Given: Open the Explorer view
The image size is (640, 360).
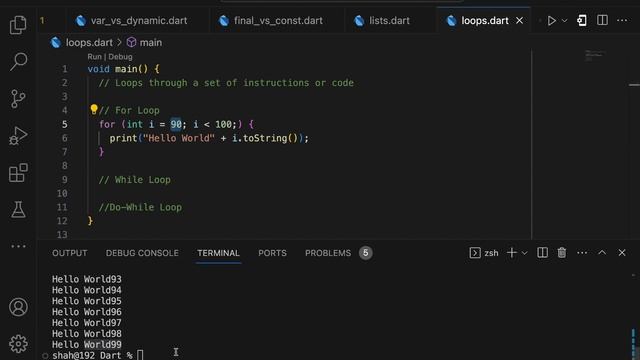Looking at the screenshot, I should [18, 24].
